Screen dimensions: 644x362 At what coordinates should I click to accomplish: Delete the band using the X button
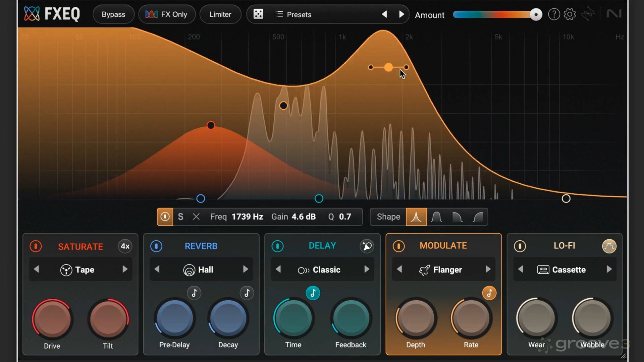196,217
